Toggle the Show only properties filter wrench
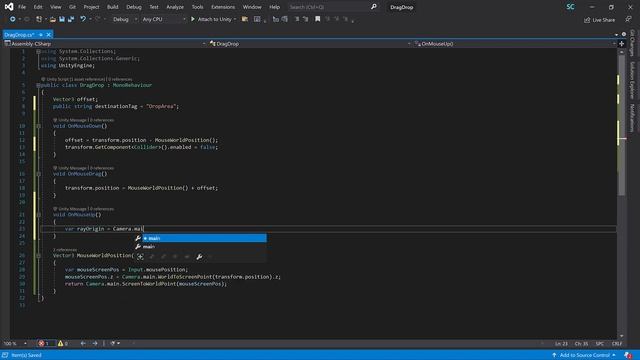 199,256
